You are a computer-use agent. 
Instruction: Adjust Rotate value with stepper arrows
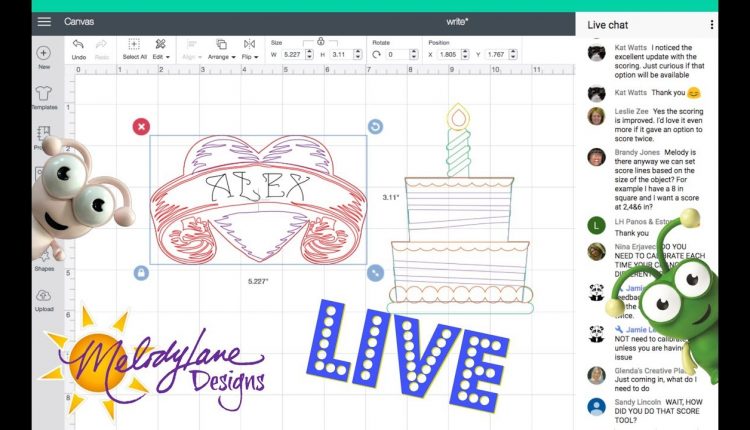[414, 55]
